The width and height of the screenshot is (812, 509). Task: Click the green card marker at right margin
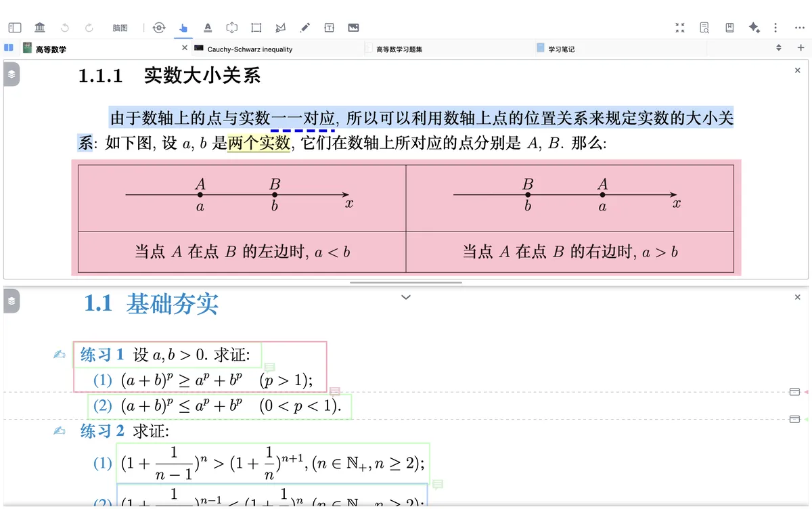coord(794,419)
